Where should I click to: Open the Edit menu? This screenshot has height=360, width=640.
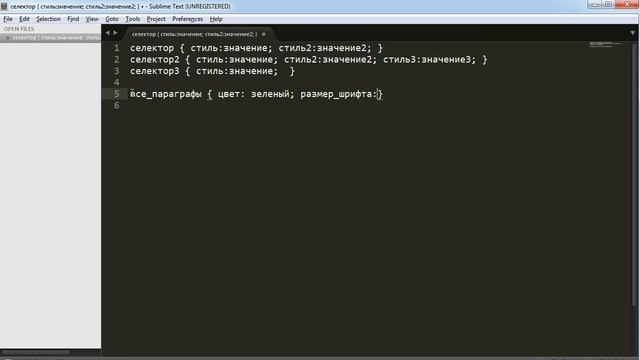point(24,19)
